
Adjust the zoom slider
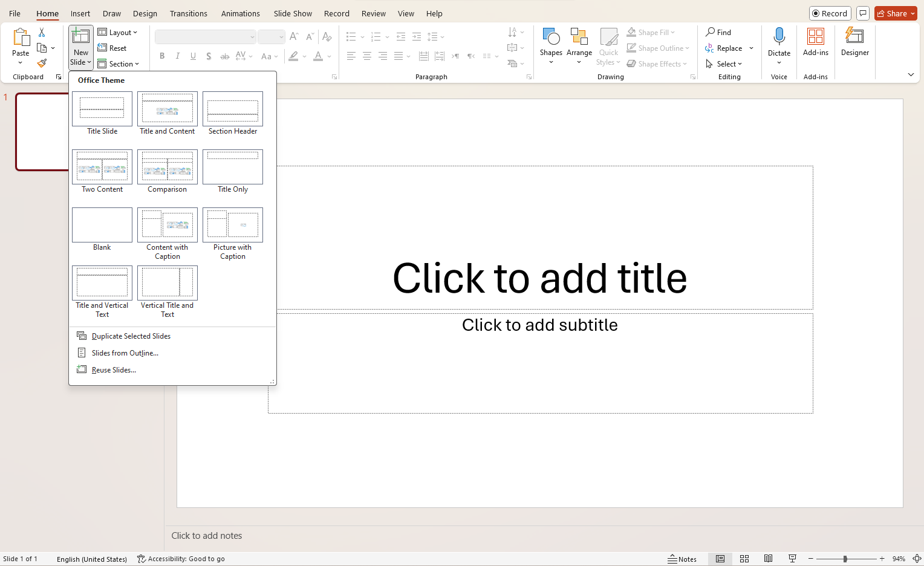click(846, 559)
